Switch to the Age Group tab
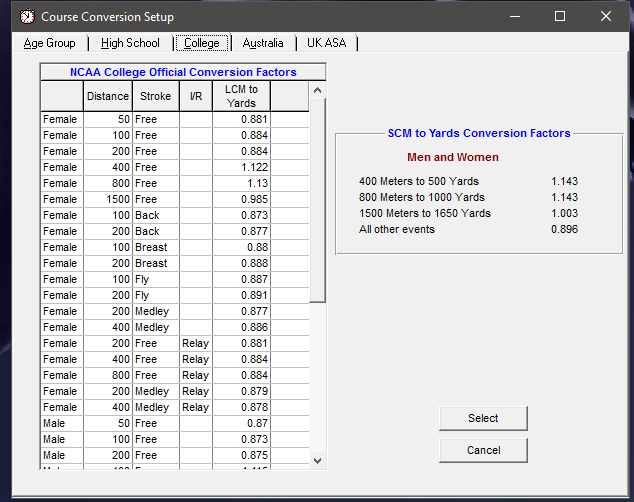634x502 pixels. click(x=49, y=43)
